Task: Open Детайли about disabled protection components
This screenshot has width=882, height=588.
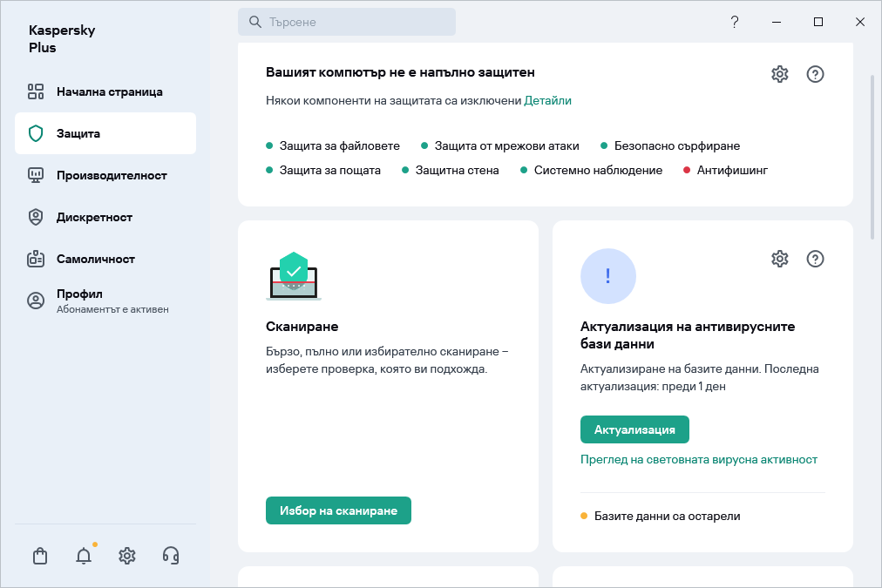Action: point(547,100)
